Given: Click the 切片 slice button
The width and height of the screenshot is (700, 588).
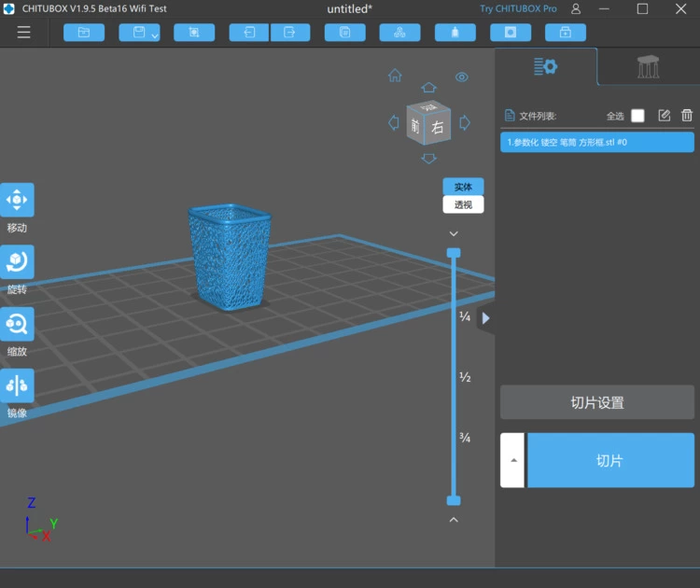Looking at the screenshot, I should (x=610, y=460).
